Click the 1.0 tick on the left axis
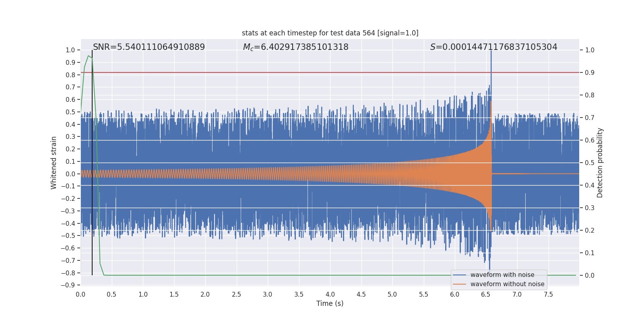This screenshot has height=322, width=644. (70, 50)
